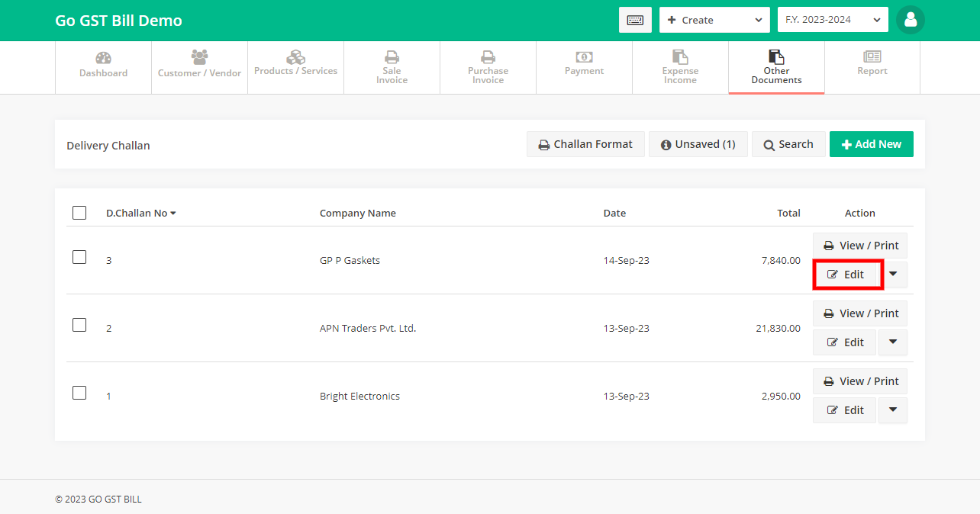Open the Report section
This screenshot has width=980, height=514.
point(872,67)
